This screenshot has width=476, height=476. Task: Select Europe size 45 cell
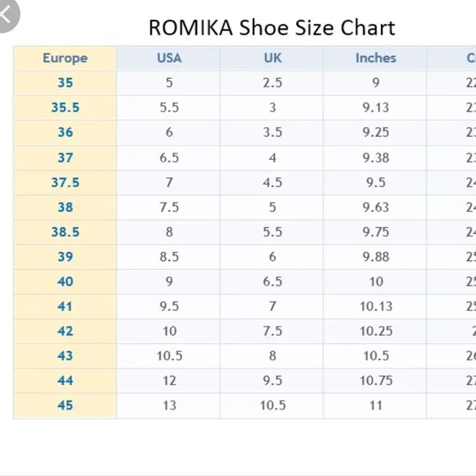coord(65,405)
